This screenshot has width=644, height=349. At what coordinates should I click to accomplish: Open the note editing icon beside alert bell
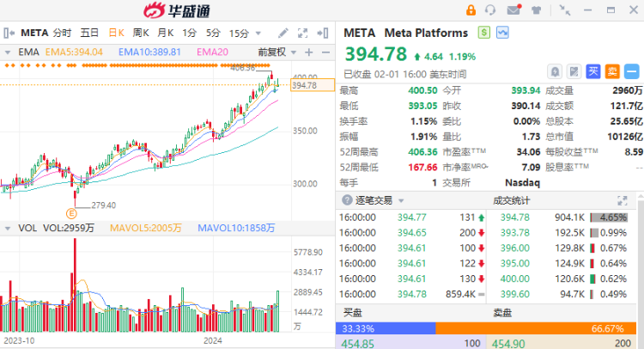coord(574,71)
